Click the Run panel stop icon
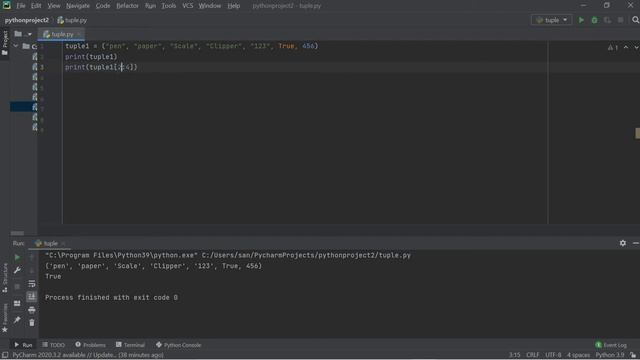Image resolution: width=640 pixels, height=360 pixels. pos(17,287)
